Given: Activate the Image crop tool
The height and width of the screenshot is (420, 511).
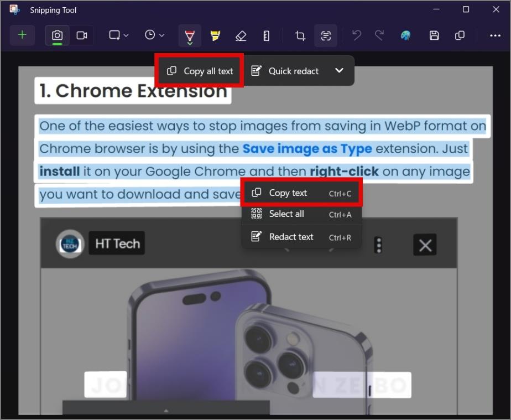Looking at the screenshot, I should (x=300, y=35).
